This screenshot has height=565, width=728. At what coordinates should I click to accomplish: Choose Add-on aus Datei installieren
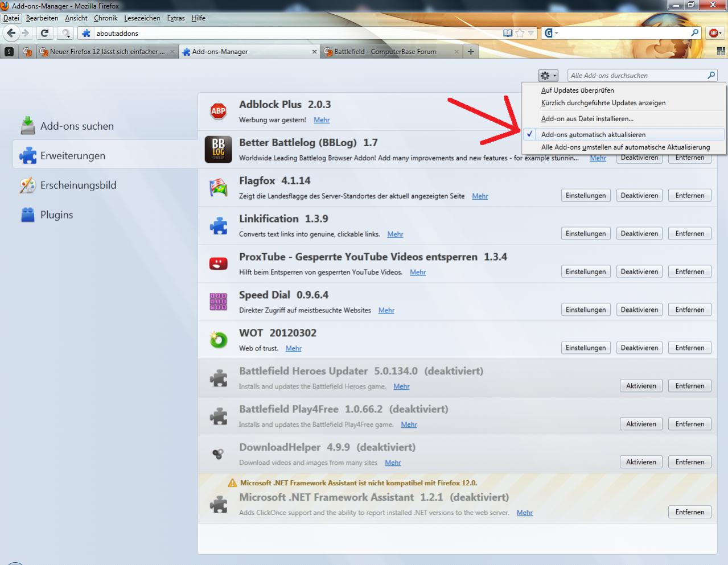click(x=624, y=119)
